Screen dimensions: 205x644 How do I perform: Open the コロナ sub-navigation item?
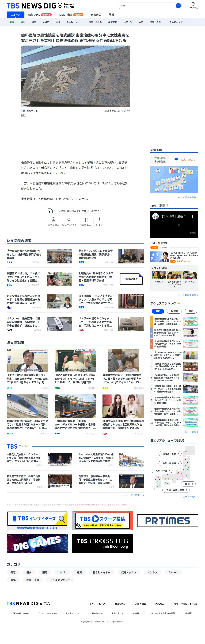(46, 22)
